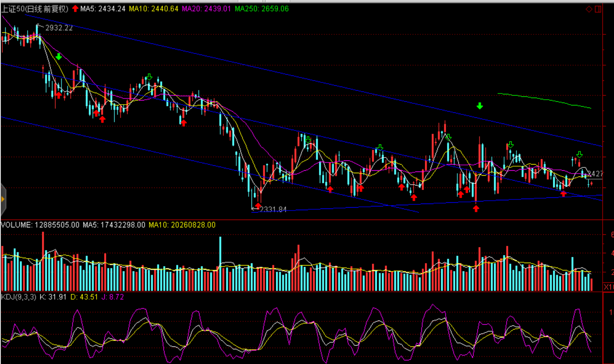Click the MA10: 2440.64 indicator label
The height and width of the screenshot is (364, 614).
coord(153,9)
